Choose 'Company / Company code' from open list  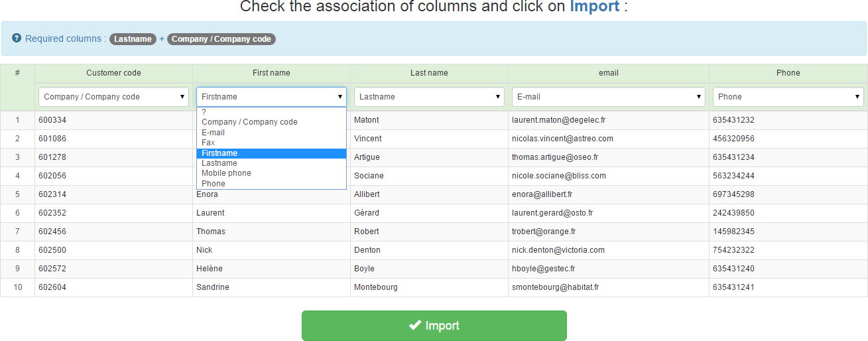pyautogui.click(x=249, y=122)
